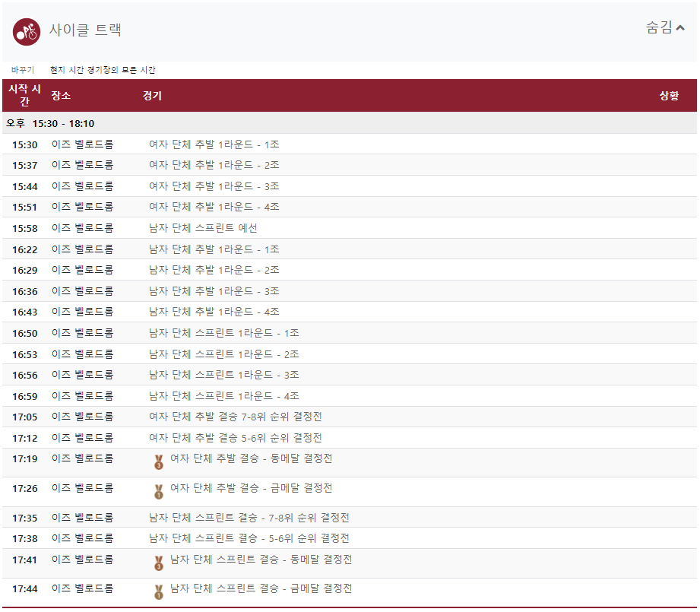Select 남자 단체 스프린트 결승 - 동메달 결정전
700x612 pixels.
[261, 560]
